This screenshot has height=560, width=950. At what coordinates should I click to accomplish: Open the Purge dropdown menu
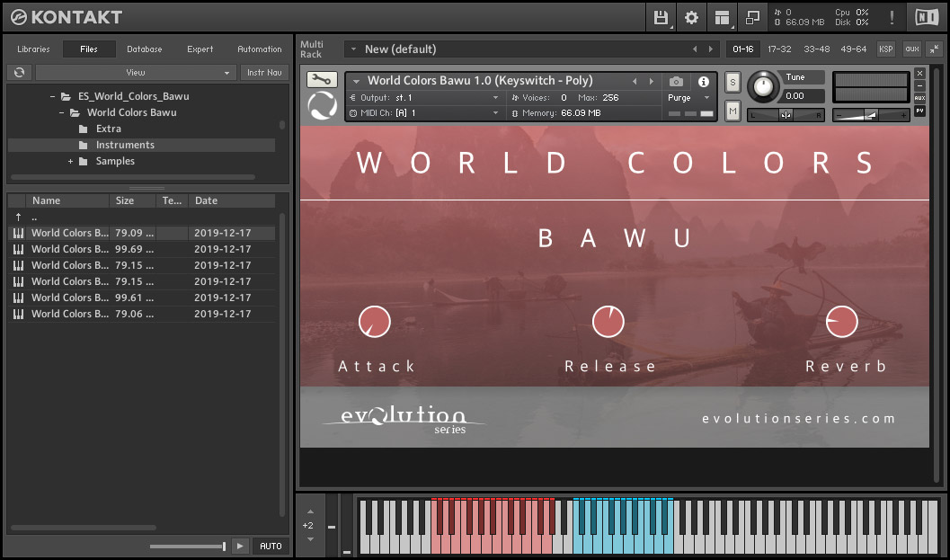[x=688, y=98]
